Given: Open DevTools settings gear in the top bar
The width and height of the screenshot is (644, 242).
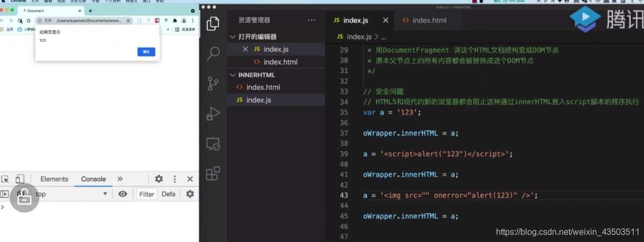Looking at the screenshot, I should [158, 179].
